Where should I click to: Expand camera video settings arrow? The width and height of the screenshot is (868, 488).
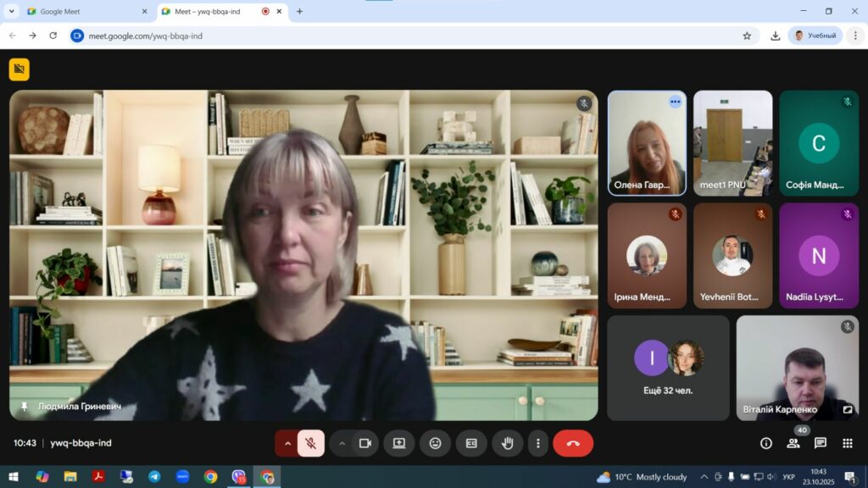coord(342,443)
